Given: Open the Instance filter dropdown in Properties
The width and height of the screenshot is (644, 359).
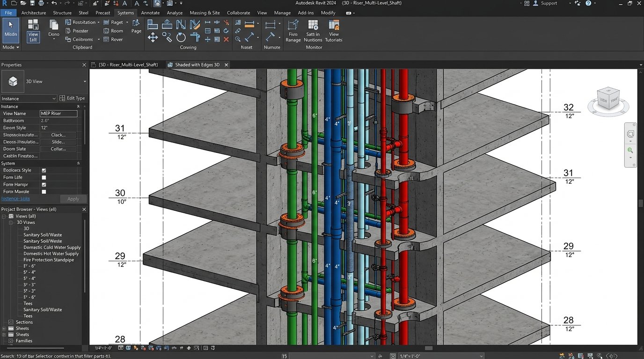Looking at the screenshot, I should click(29, 99).
